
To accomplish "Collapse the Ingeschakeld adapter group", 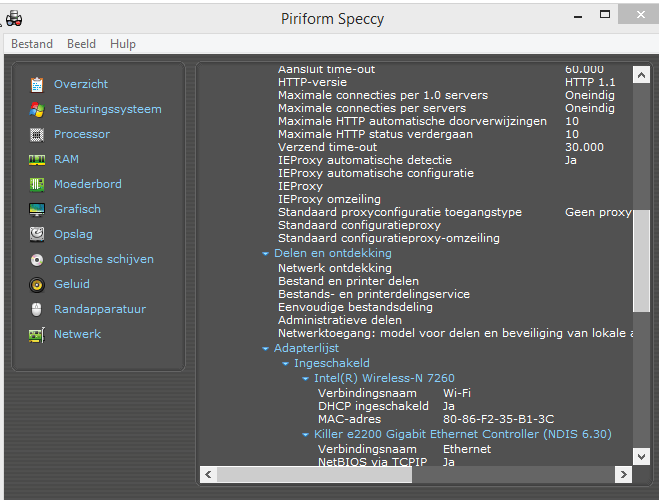I will click(285, 363).
